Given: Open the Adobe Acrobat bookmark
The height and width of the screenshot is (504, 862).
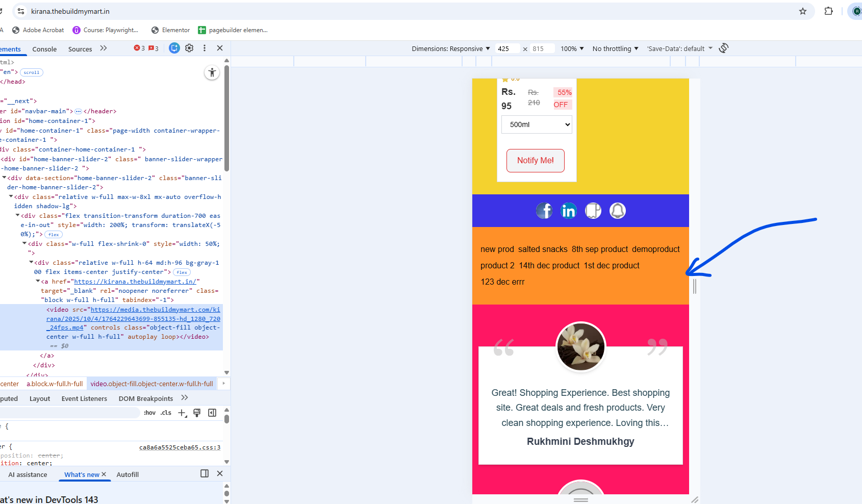Looking at the screenshot, I should coord(38,30).
